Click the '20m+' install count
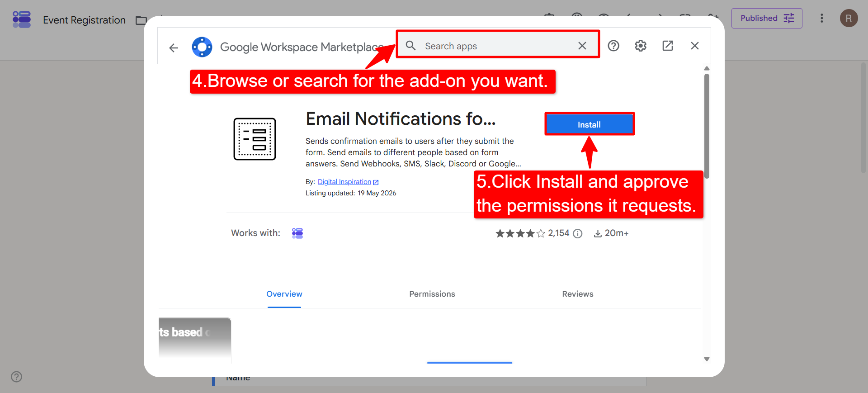This screenshot has height=393, width=868. 617,233
